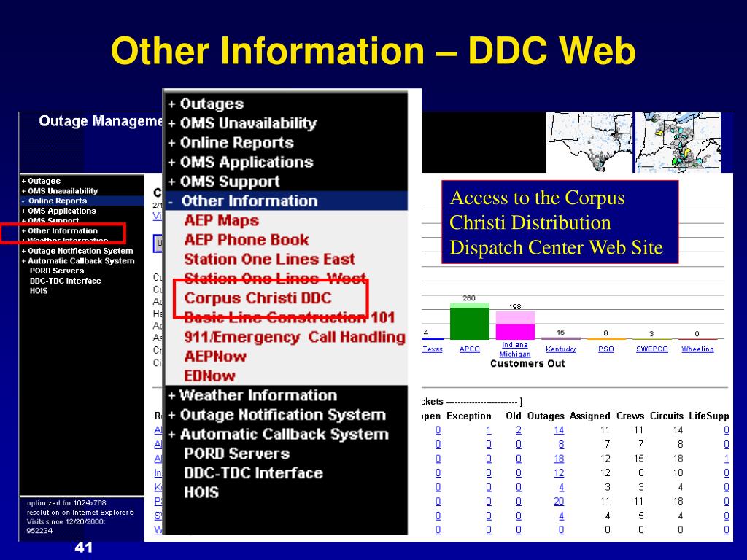Viewport: 747px width, 560px height.
Task: Expand Online Reports in the enlarged menu
Action: 231,143
